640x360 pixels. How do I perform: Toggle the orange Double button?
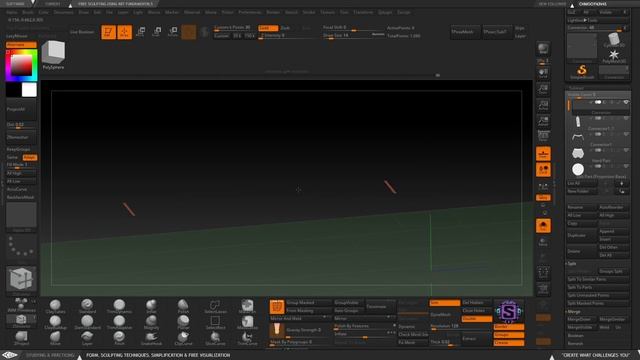point(477,319)
